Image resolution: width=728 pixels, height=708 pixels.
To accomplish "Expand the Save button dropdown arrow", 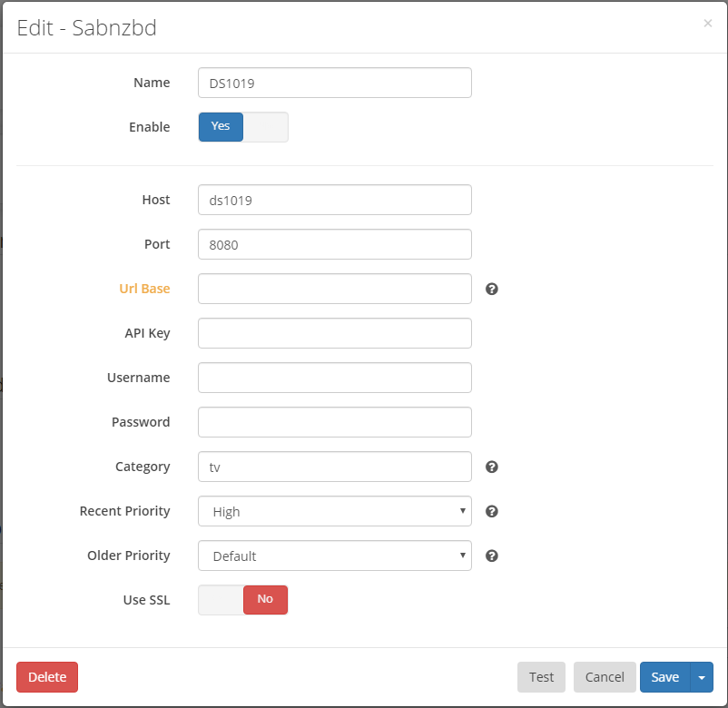I will [701, 677].
